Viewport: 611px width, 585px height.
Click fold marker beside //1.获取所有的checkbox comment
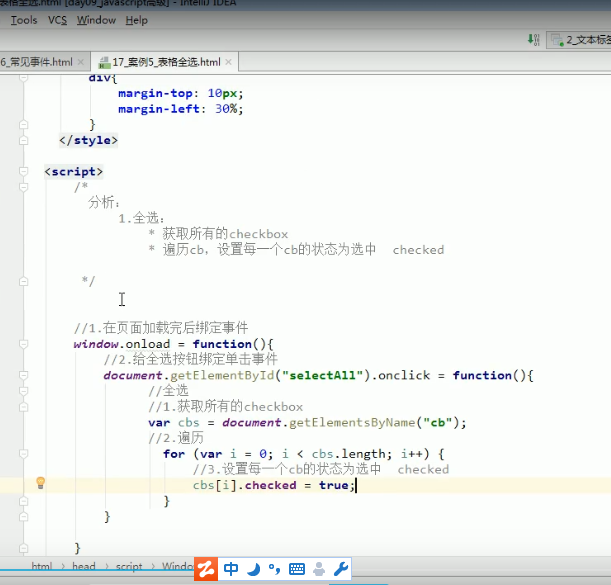pos(24,406)
